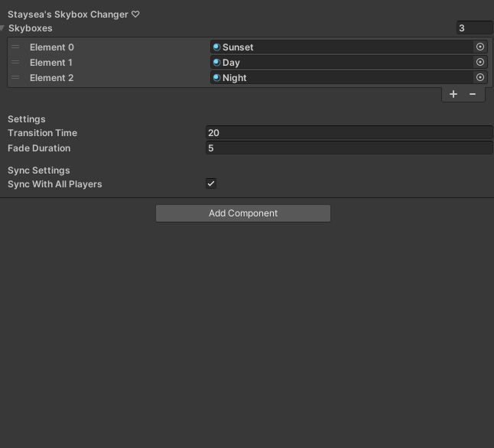This screenshot has height=448, width=494.
Task: Click the Fade Duration label
Action: tap(39, 148)
